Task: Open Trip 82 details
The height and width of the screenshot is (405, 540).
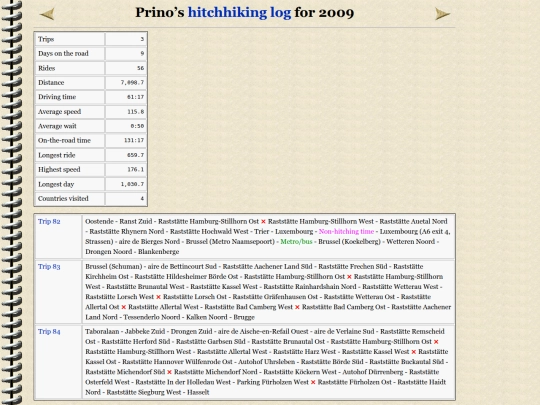Action: point(49,221)
